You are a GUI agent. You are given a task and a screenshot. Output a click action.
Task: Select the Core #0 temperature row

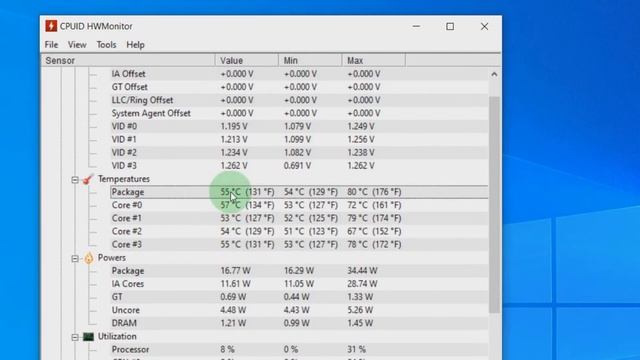tap(299, 205)
